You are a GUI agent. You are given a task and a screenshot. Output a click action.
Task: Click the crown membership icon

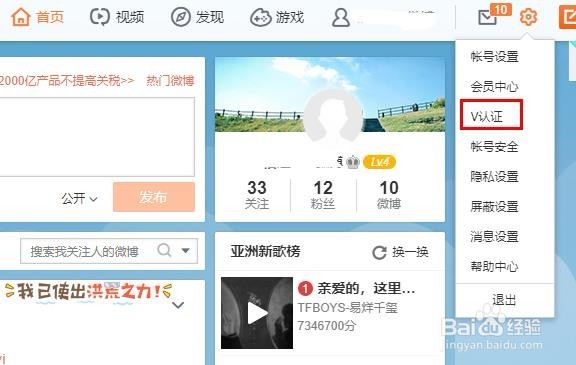click(x=353, y=162)
